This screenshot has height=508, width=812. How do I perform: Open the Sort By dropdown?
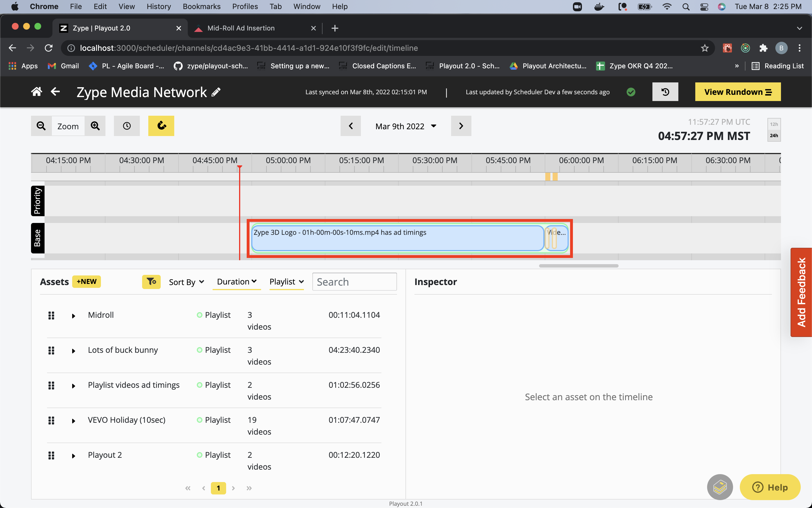point(187,282)
